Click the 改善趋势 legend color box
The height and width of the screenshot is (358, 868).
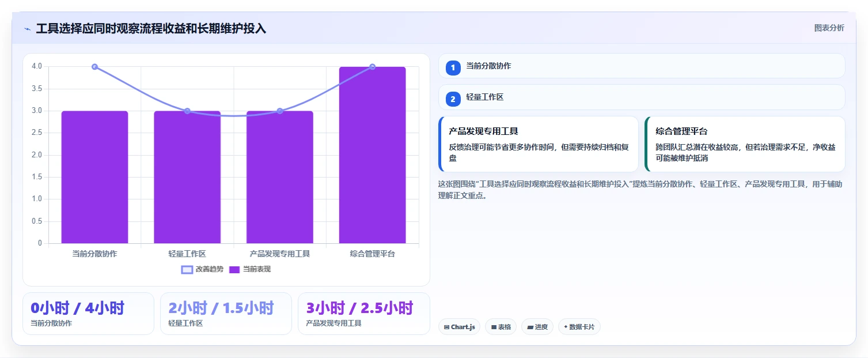point(187,270)
